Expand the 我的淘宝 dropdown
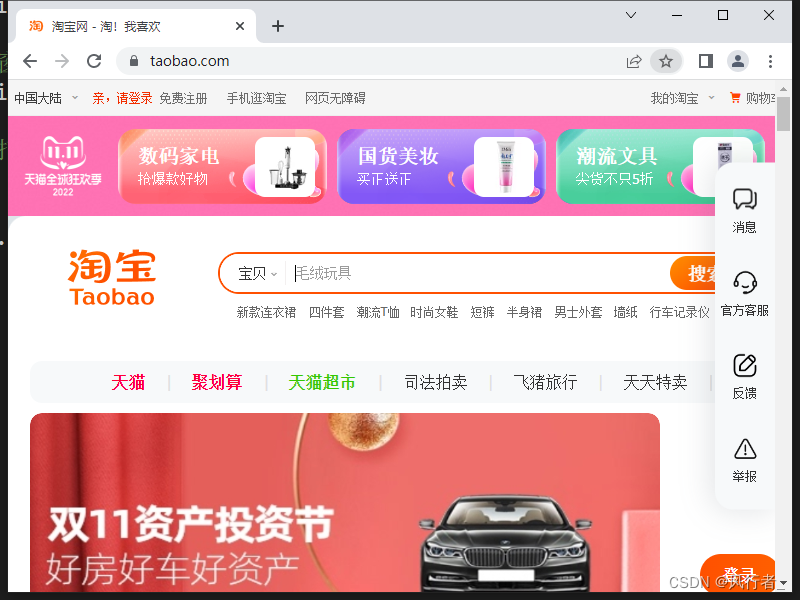 click(x=682, y=98)
